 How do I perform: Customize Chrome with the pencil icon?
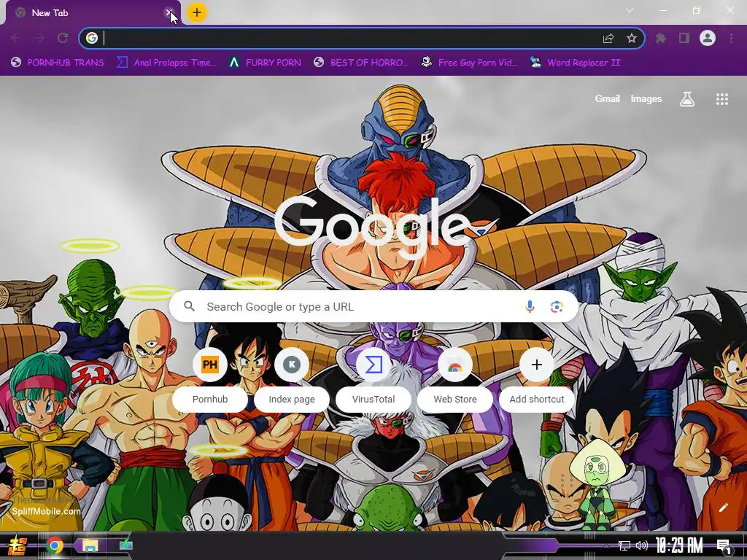click(723, 507)
